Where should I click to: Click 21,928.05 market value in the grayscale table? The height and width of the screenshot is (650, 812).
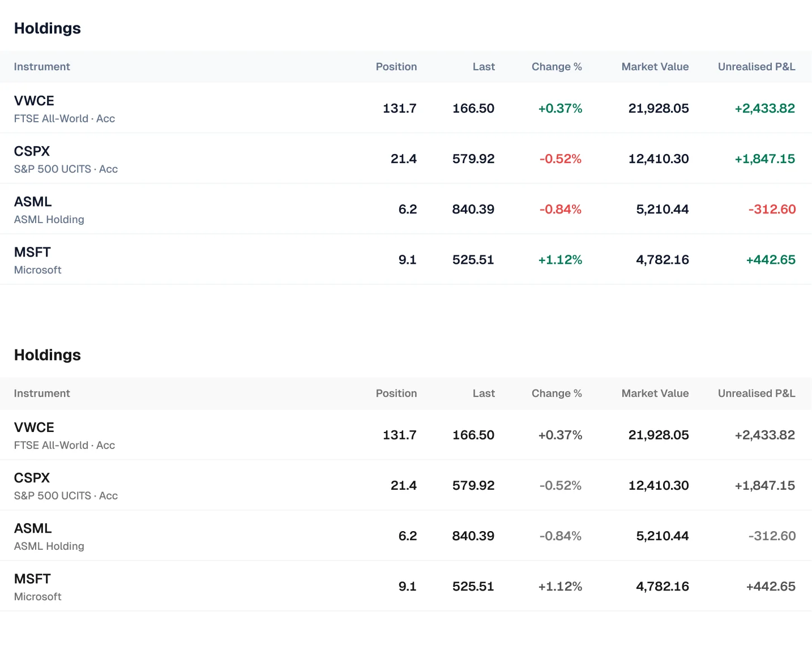[x=659, y=435]
